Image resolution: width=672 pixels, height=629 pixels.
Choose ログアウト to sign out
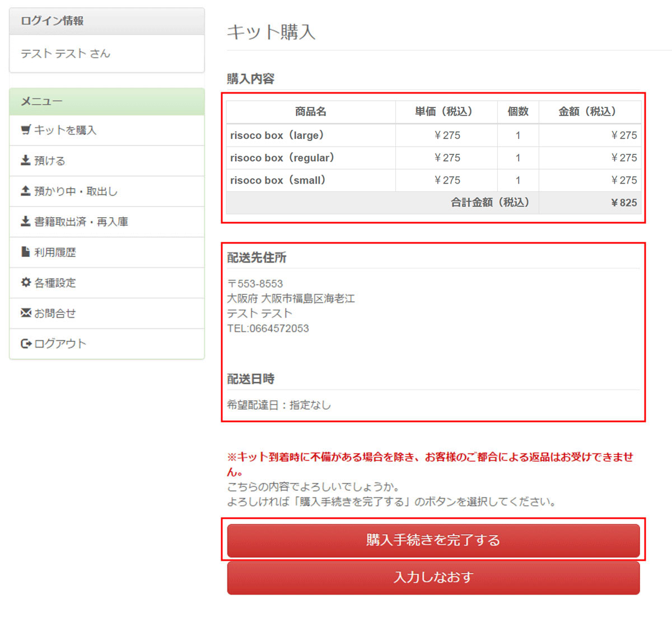click(x=107, y=344)
